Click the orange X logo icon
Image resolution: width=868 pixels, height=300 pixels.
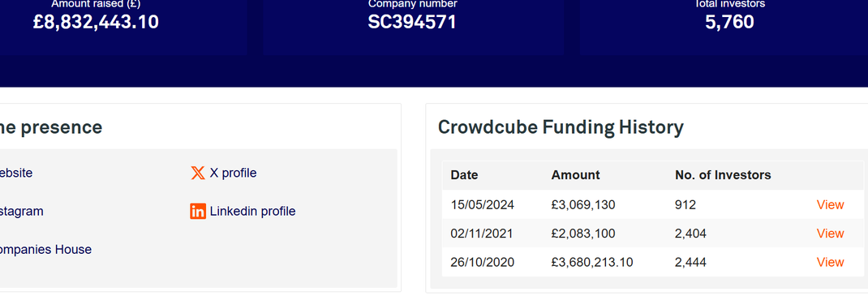[198, 174]
